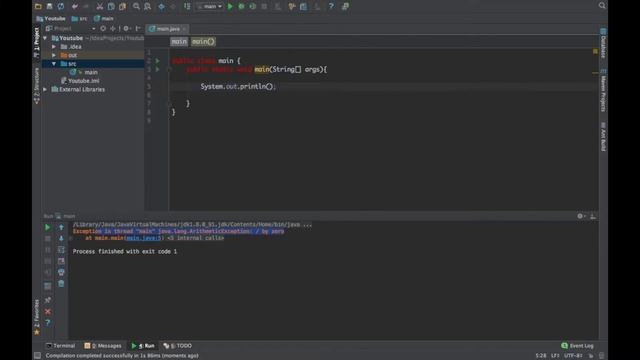This screenshot has width=640, height=360.
Task: Hide the Project panel with the side arrow icon
Action: click(138, 29)
